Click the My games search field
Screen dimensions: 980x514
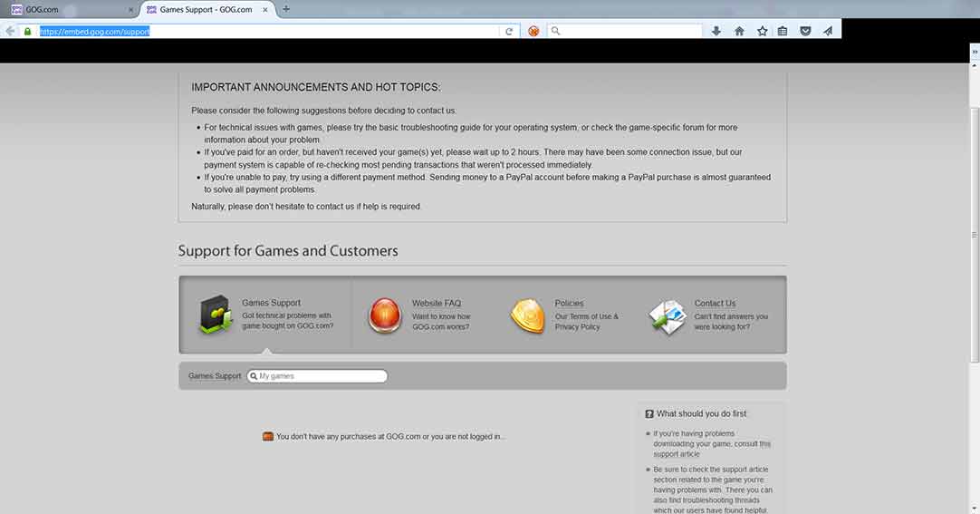pyautogui.click(x=317, y=376)
